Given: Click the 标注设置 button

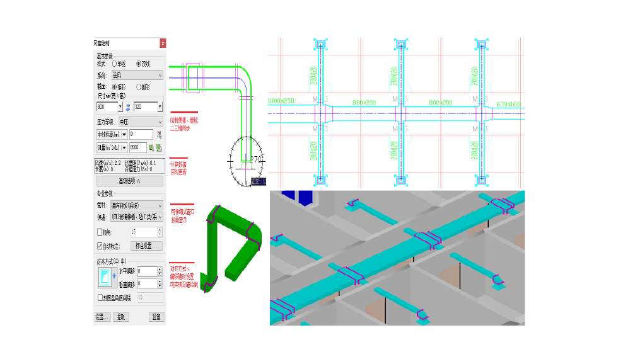Looking at the screenshot, I should (146, 246).
